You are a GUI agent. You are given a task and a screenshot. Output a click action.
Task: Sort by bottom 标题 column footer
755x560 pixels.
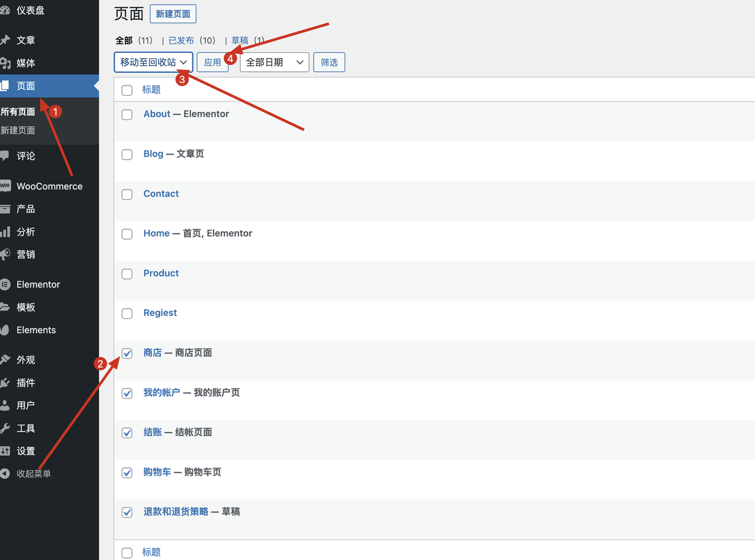tap(152, 552)
